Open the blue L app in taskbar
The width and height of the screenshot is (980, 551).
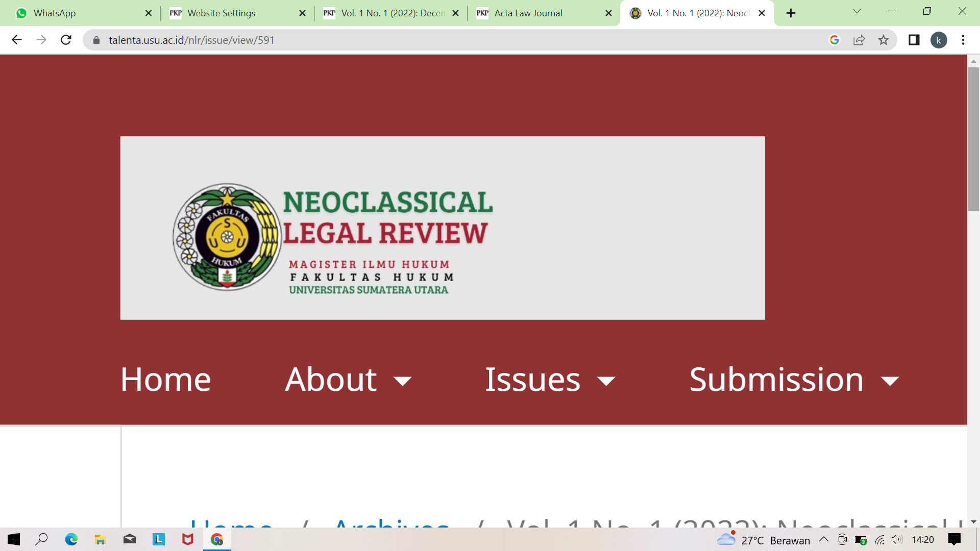pyautogui.click(x=159, y=539)
